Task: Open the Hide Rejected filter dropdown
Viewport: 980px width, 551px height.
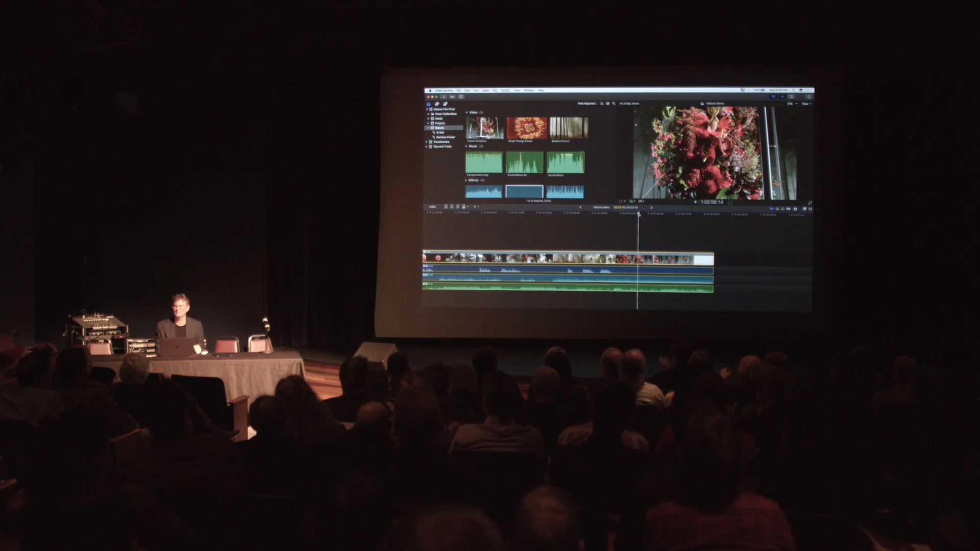Action: click(587, 104)
